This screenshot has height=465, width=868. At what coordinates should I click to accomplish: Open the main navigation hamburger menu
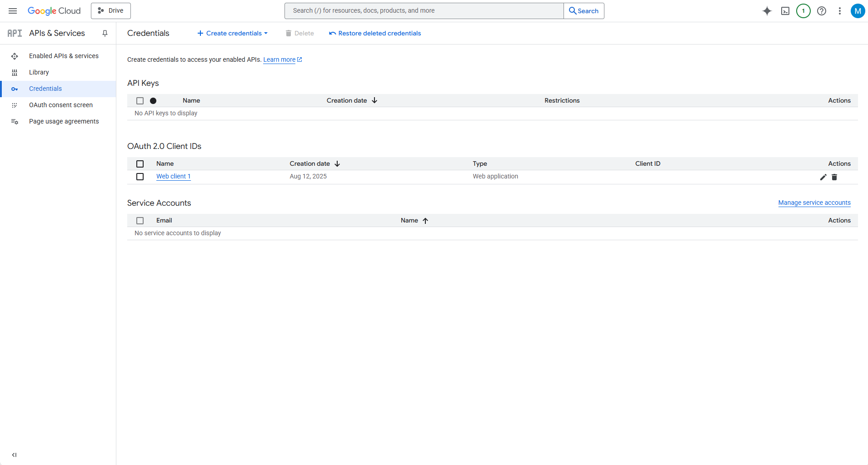click(13, 11)
